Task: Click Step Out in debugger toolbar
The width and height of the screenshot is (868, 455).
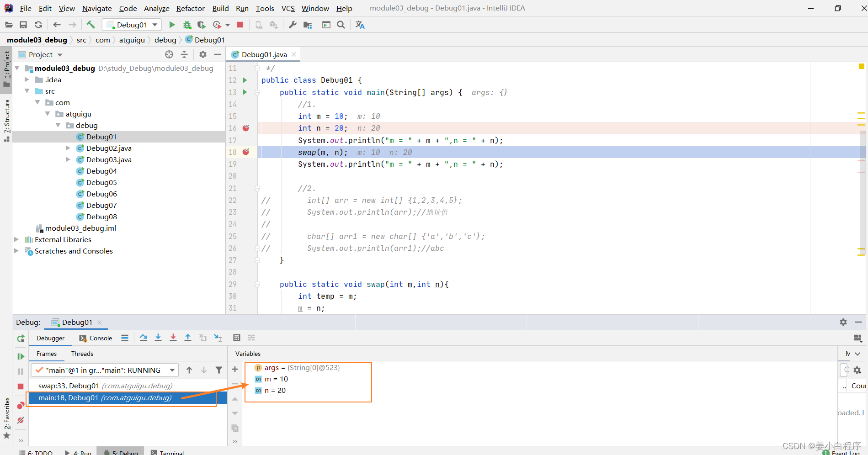Action: tap(188, 338)
